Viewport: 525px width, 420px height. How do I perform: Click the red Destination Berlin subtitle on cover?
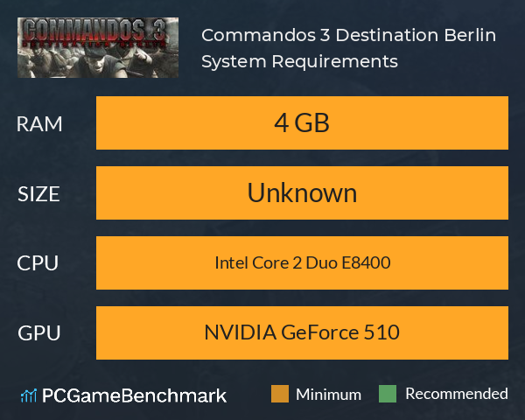[94, 44]
